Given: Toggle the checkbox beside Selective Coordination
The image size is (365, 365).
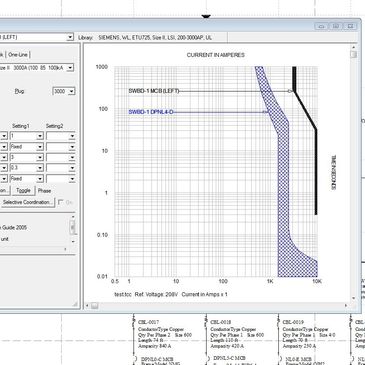Looking at the screenshot, I should coord(61,202).
